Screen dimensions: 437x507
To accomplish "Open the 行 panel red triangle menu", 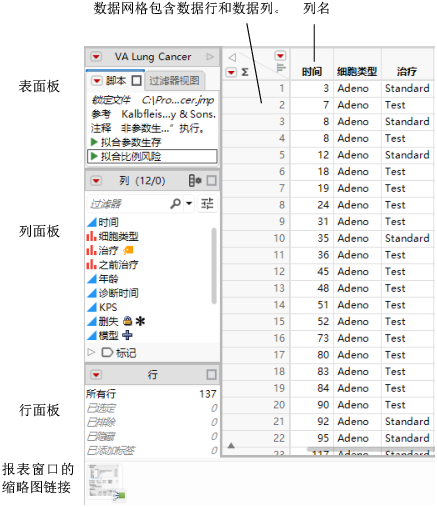I will pyautogui.click(x=96, y=375).
